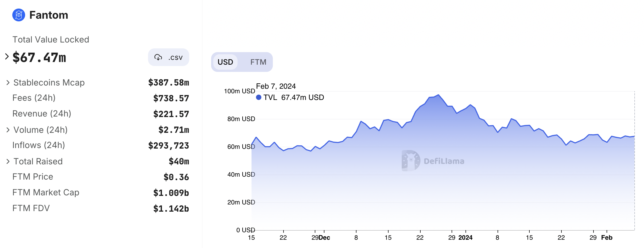Click the 2024 marker on the x-axis
The height and width of the screenshot is (248, 644).
[465, 238]
